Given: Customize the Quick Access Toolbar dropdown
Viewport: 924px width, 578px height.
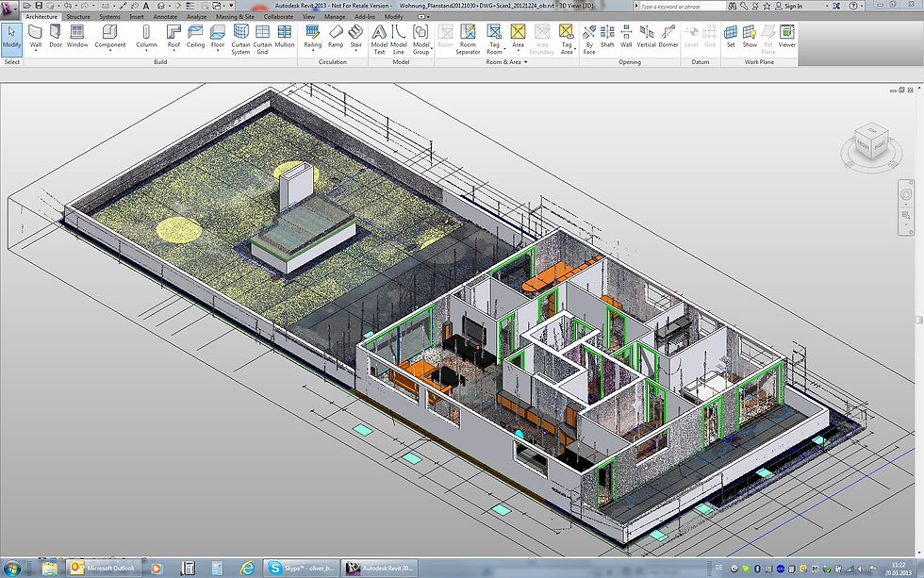Looking at the screenshot, I should (x=232, y=6).
